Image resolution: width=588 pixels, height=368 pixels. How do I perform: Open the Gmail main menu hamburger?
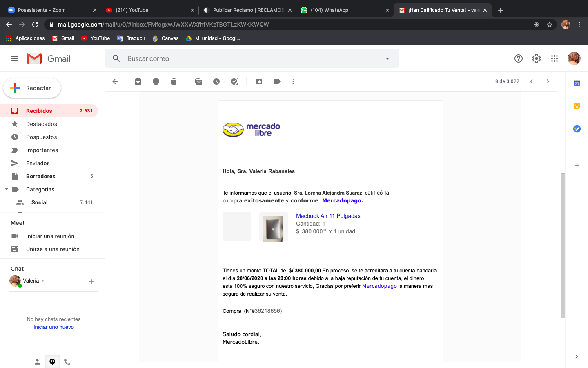pos(15,58)
